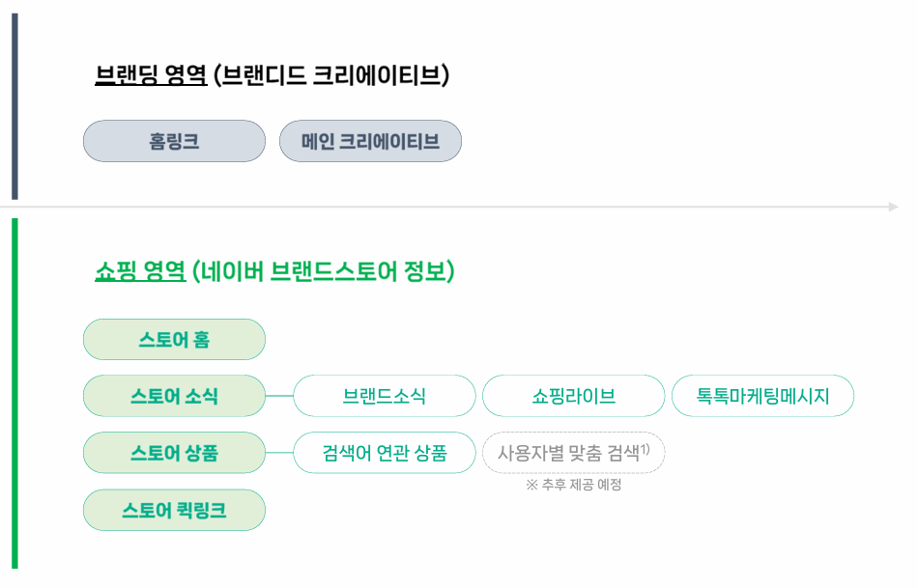Image resolution: width=918 pixels, height=588 pixels.
Task: Click the ※ 추후 제공 예정 note
Action: click(x=573, y=485)
